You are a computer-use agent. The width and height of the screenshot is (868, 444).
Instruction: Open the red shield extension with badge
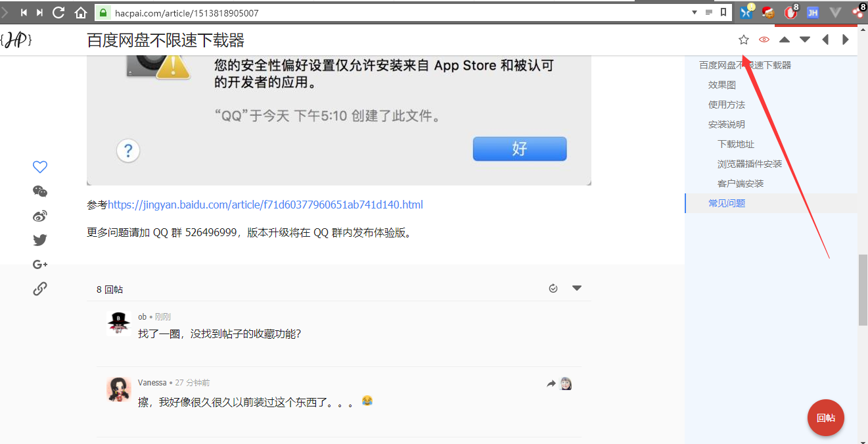click(x=791, y=12)
